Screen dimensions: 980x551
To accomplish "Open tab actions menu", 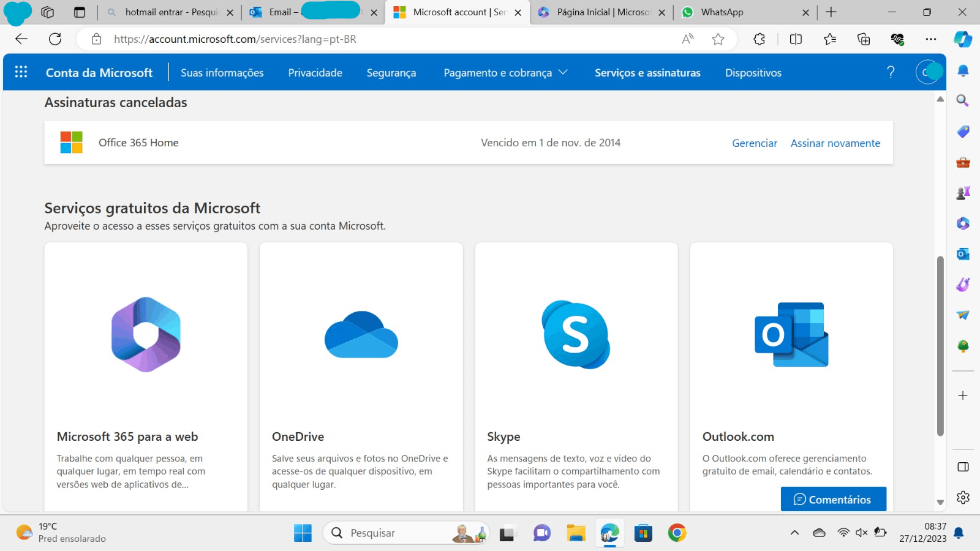I will pyautogui.click(x=79, y=12).
